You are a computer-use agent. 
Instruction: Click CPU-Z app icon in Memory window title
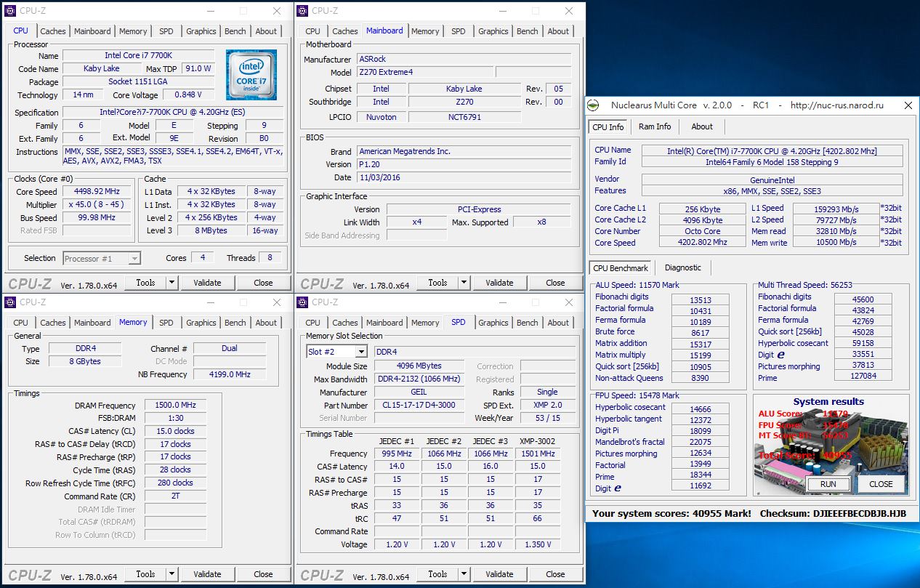pos(10,302)
